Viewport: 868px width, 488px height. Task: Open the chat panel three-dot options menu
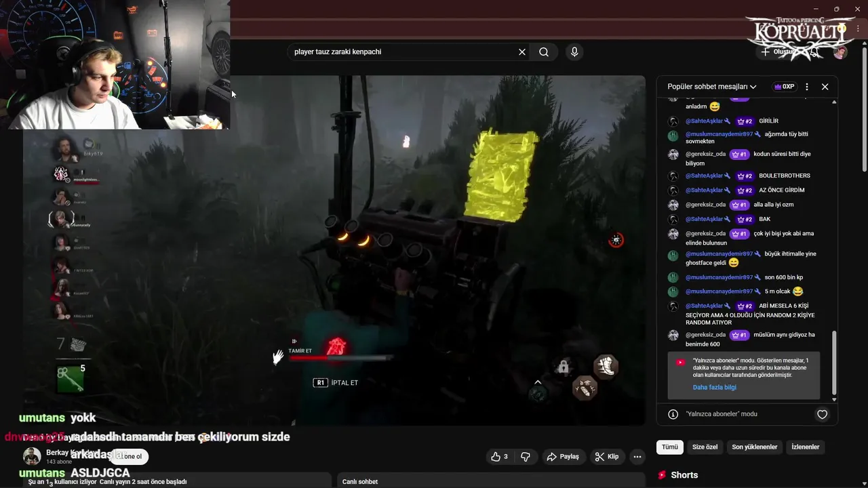click(806, 87)
